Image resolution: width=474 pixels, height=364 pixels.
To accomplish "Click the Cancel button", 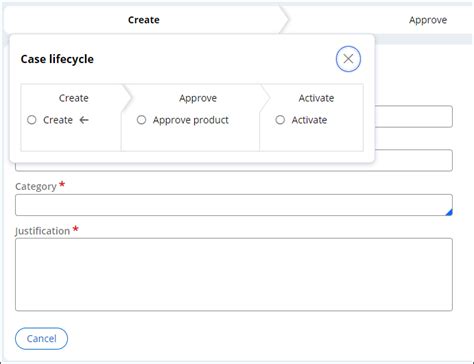I will (41, 339).
